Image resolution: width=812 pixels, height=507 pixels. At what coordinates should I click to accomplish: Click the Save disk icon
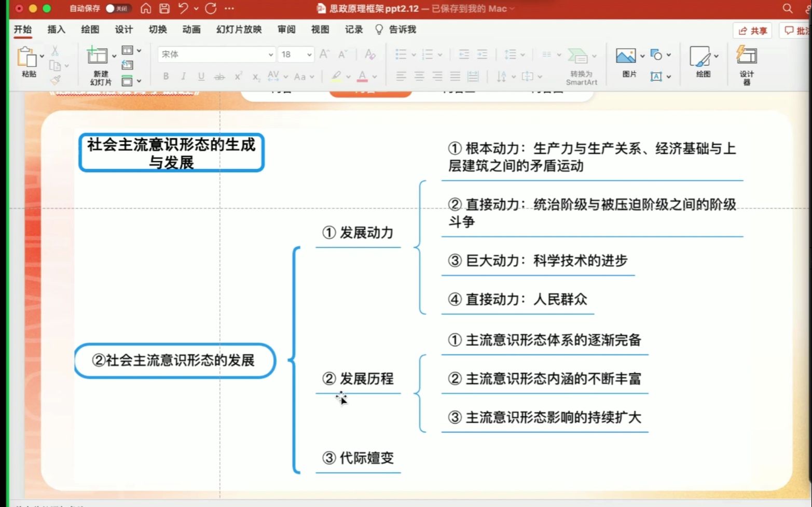point(164,8)
